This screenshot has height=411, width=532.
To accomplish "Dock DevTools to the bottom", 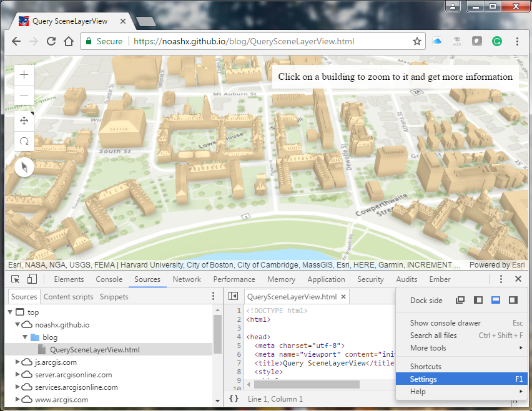I will coord(496,300).
